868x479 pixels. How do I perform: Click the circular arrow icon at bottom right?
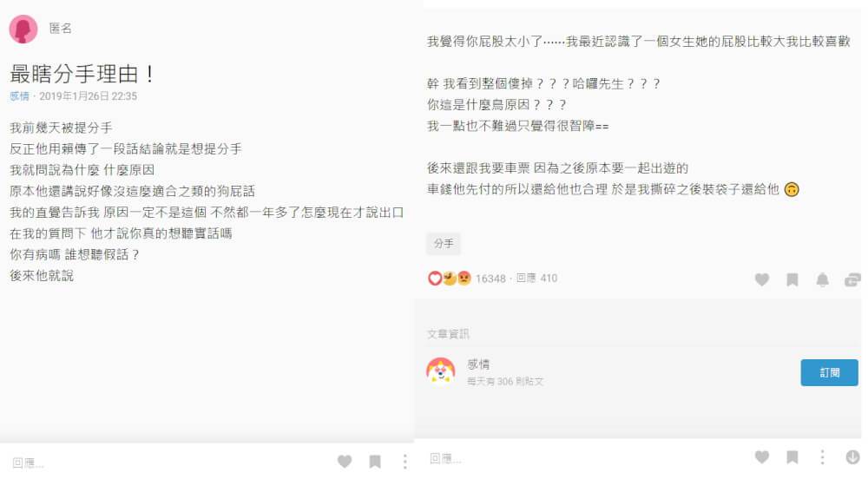click(x=852, y=457)
